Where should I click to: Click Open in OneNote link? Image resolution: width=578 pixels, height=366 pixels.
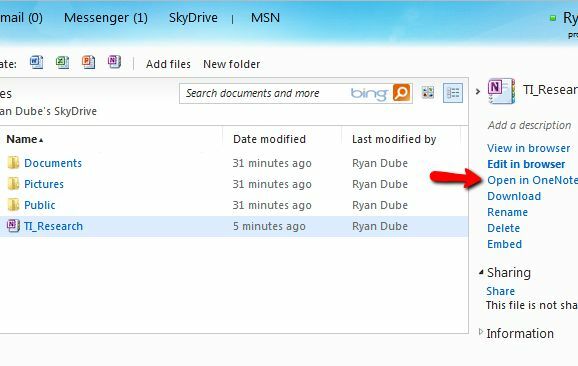click(532, 180)
